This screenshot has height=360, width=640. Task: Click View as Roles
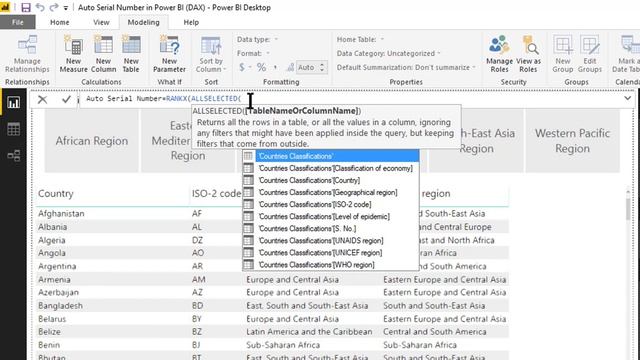click(x=528, y=54)
